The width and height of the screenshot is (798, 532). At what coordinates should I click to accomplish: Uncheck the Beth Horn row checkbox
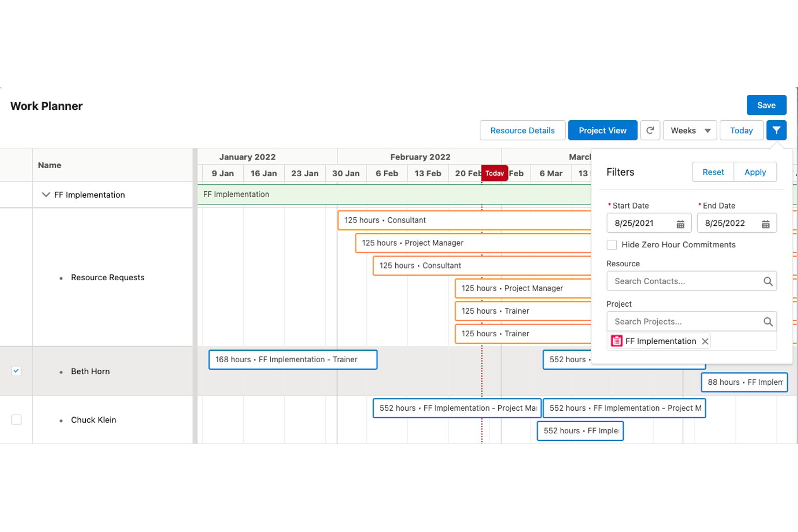(17, 371)
